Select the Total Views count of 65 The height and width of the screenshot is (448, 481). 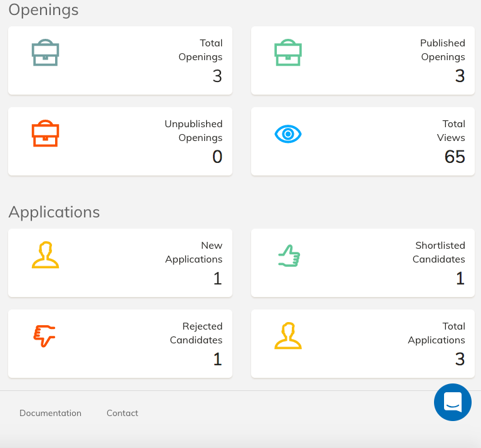tap(455, 157)
